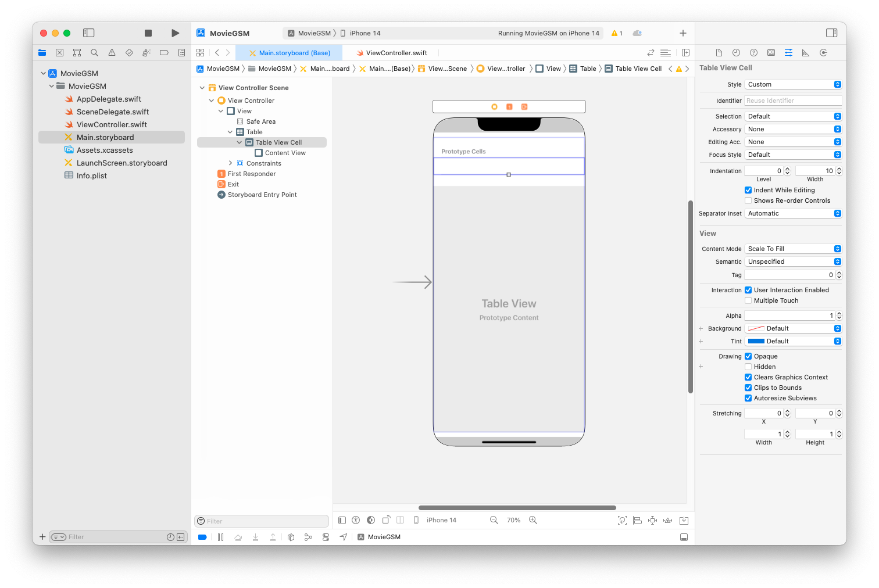Open the Breakpoint navigator
This screenshot has height=588, width=879.
(x=164, y=53)
